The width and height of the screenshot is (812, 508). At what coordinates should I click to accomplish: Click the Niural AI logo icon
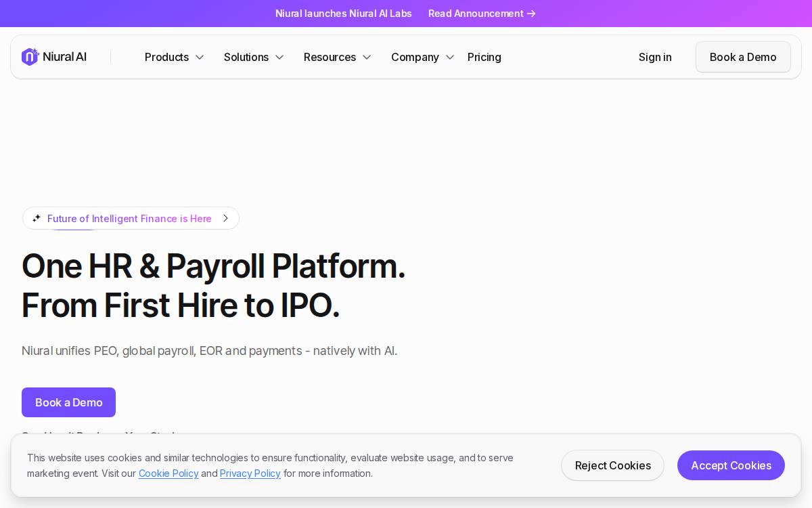point(30,57)
